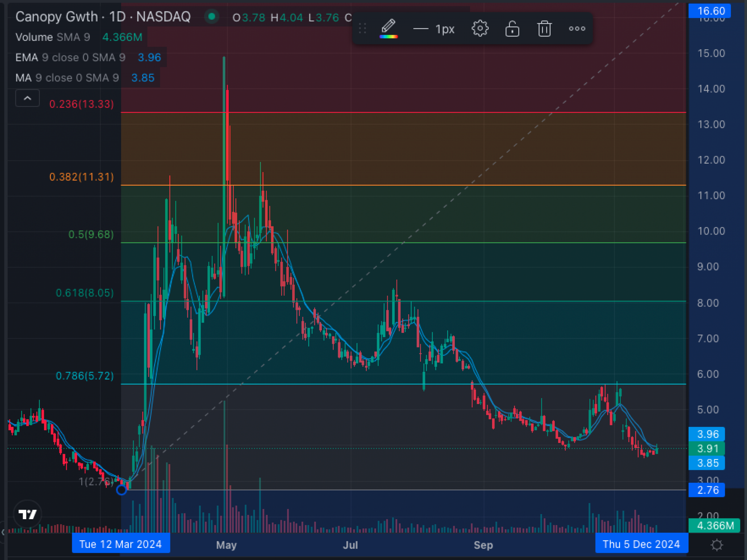The height and width of the screenshot is (560, 747).
Task: Click the 0.236(13.33) Fibonacci level label
Action: tap(81, 104)
